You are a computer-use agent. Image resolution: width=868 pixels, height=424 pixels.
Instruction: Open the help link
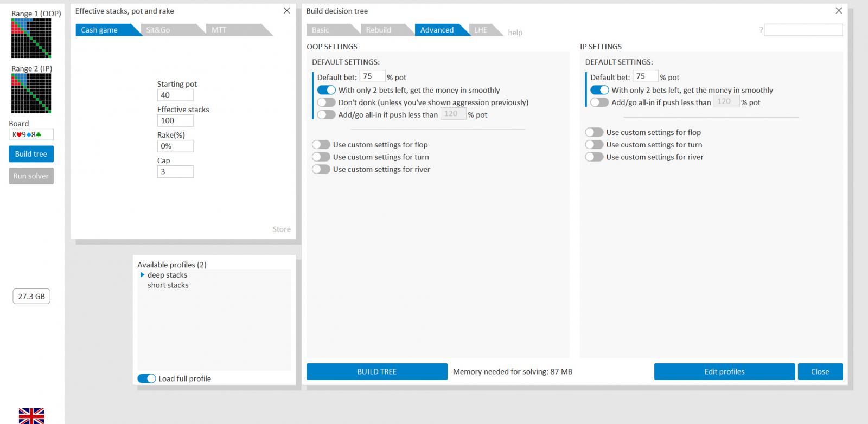(515, 33)
